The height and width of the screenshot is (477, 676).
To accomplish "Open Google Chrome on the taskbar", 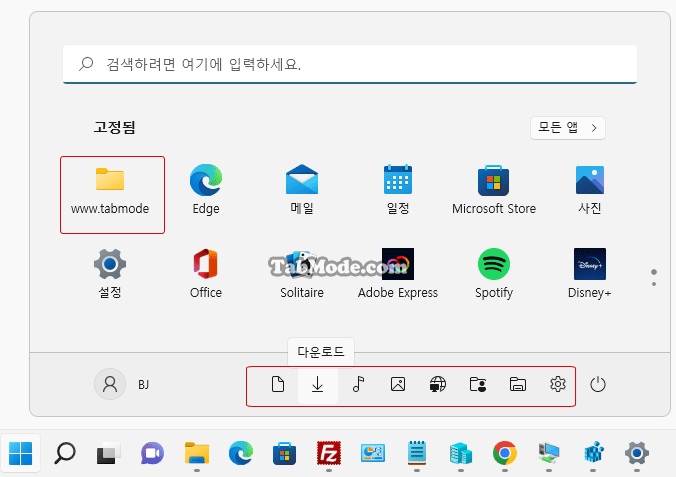I will [x=505, y=453].
